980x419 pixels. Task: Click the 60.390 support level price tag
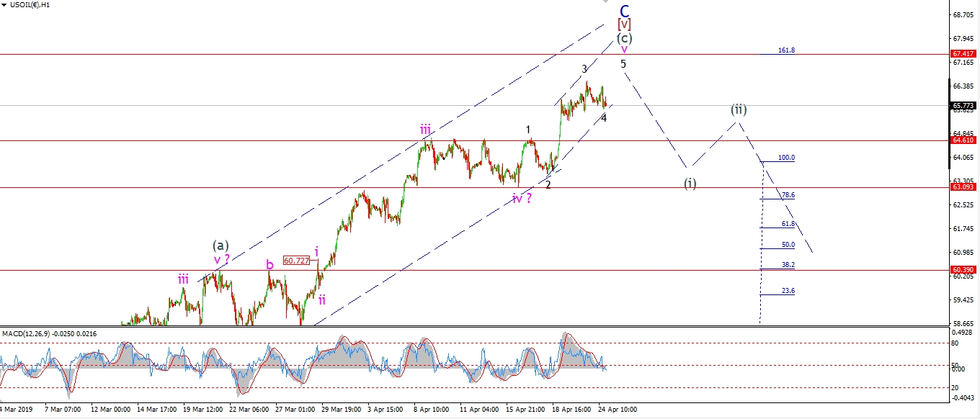tap(963, 270)
